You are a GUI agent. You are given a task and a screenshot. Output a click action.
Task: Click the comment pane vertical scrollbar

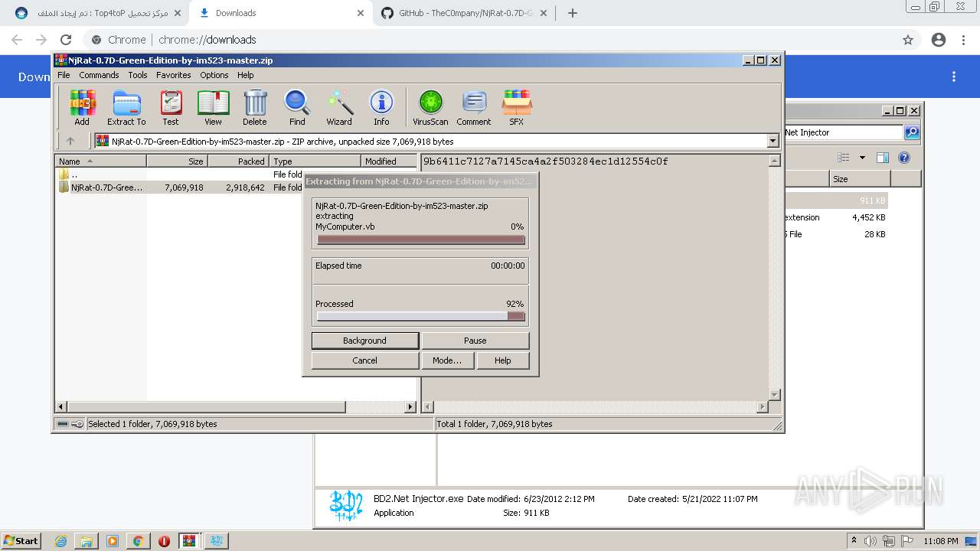(774, 278)
